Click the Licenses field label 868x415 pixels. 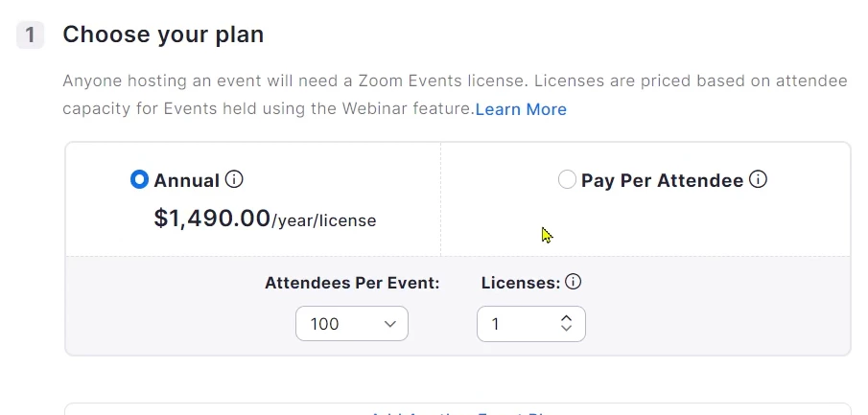point(520,283)
